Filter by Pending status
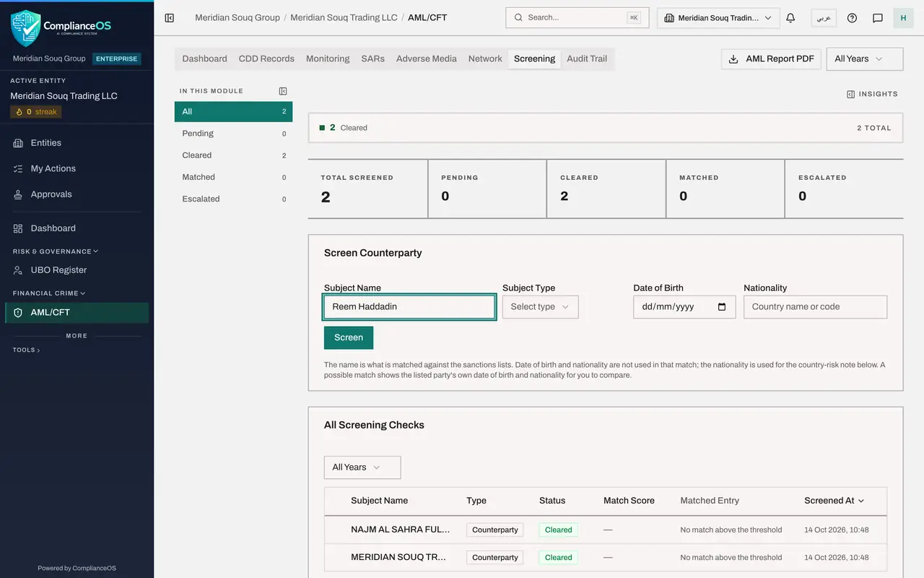Viewport: 924px width, 578px height. click(x=233, y=134)
